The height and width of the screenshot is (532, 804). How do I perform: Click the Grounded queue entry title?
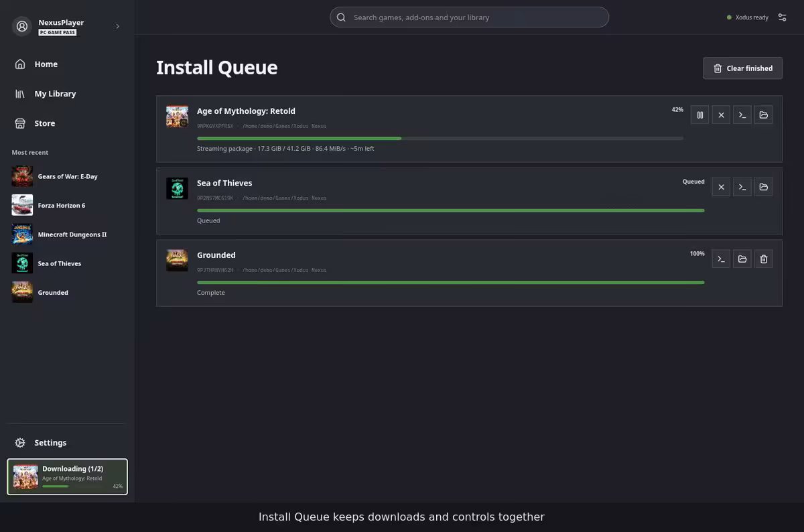(x=216, y=255)
